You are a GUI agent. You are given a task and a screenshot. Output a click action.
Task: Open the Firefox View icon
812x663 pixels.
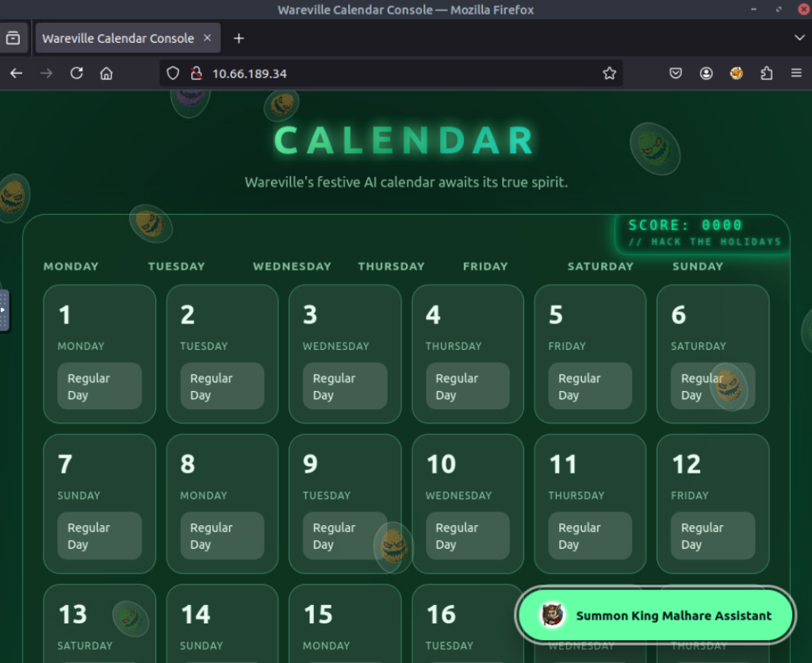pos(13,38)
